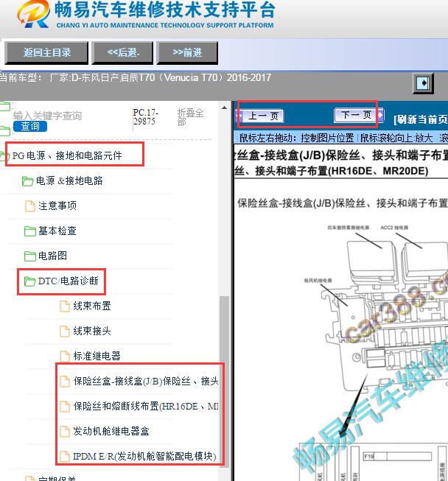This screenshot has width=448, height=481.
Task: Open 保险丝盒-接线盒(J/B)保险丝 page
Action: 146,382
